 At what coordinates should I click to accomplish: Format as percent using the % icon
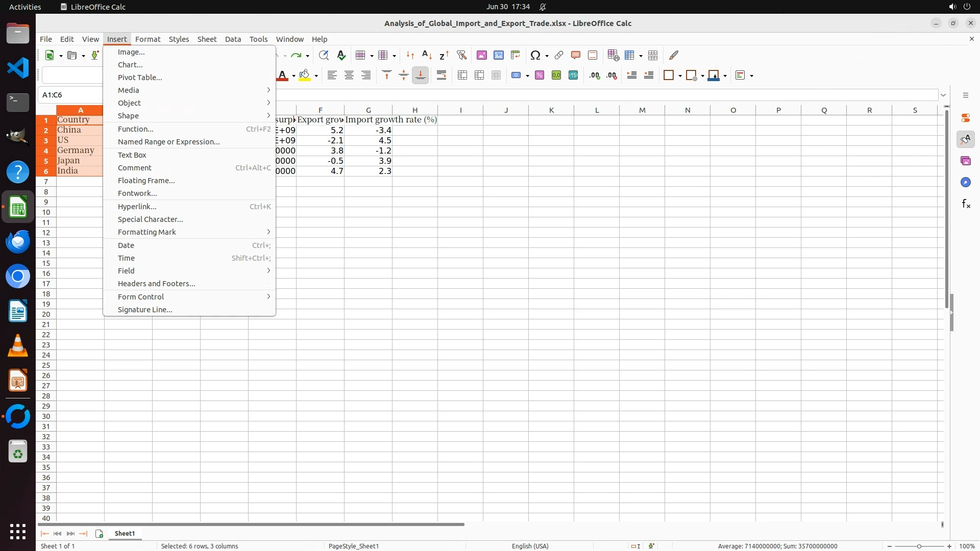tap(540, 76)
